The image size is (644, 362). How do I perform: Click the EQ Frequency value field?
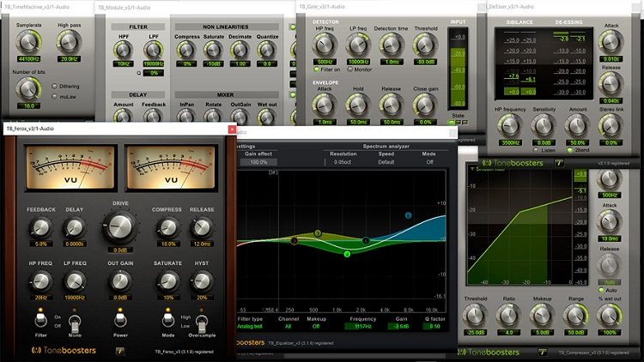[363, 326]
